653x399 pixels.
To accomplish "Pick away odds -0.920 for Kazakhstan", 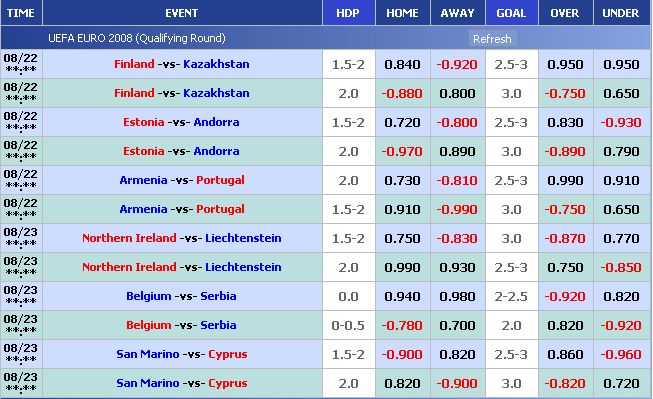I will 457,65.
